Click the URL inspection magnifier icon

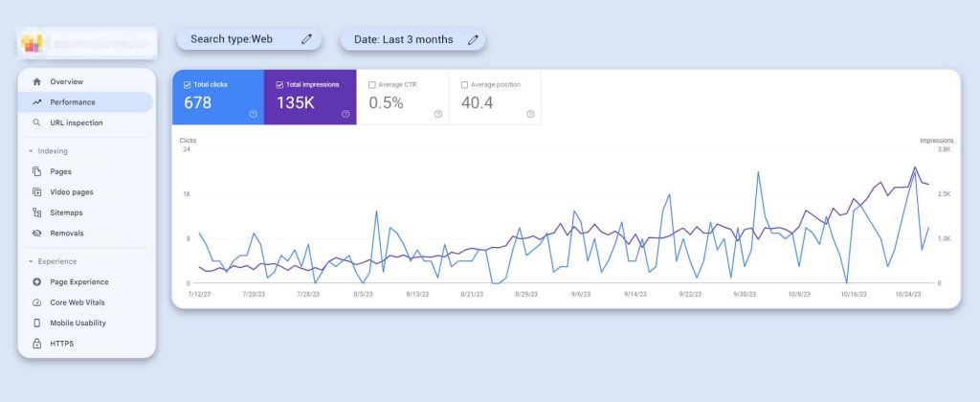click(36, 123)
